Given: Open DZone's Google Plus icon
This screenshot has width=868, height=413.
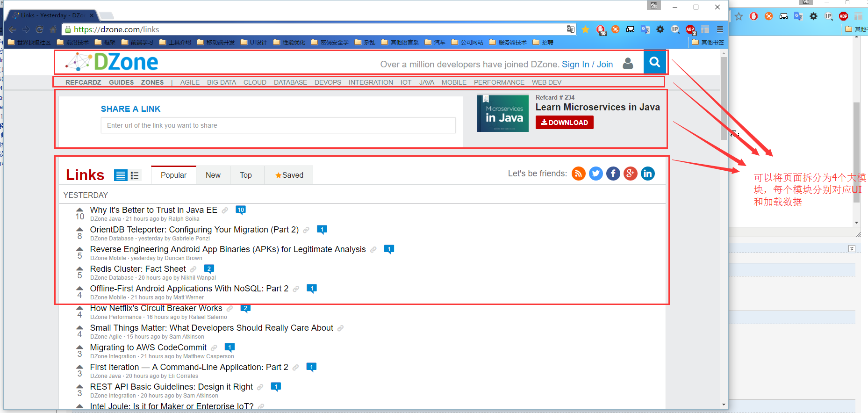Looking at the screenshot, I should coord(631,174).
